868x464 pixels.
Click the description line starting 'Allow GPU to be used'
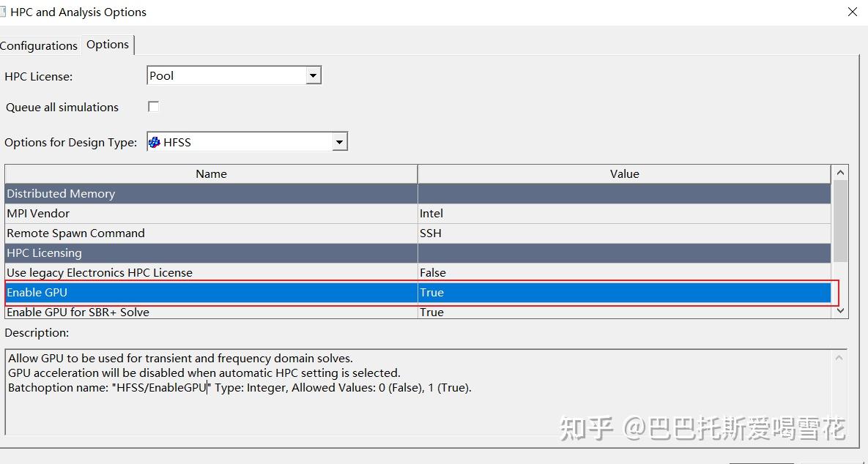coord(180,359)
